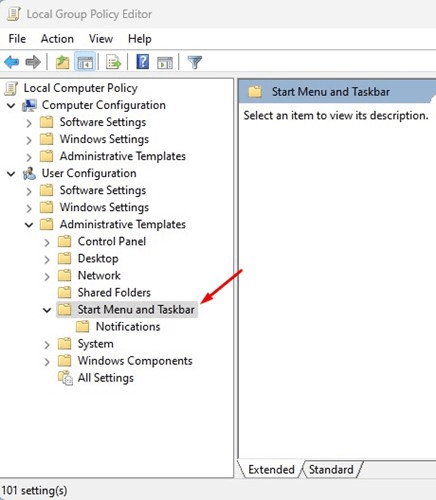Expand the Windows Components folder

point(47,362)
